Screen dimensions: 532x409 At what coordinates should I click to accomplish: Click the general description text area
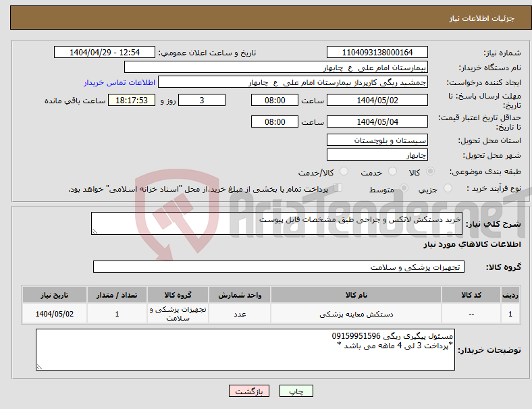[277, 223]
